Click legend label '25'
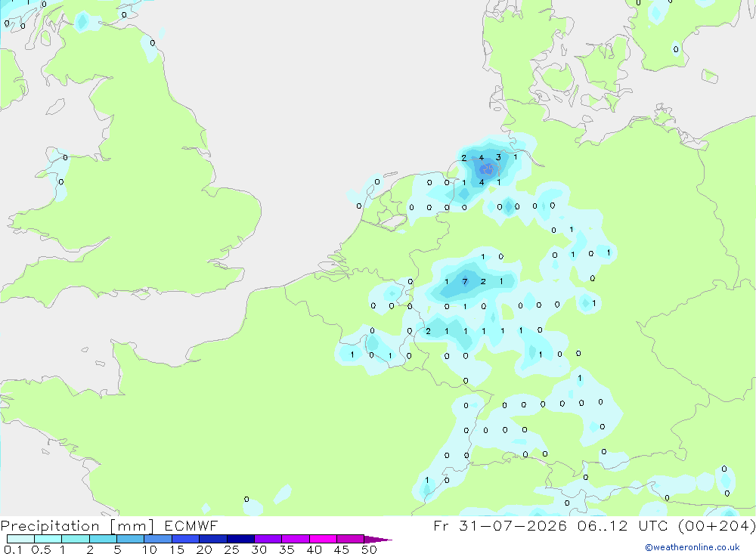The width and height of the screenshot is (756, 554). pyautogui.click(x=232, y=549)
